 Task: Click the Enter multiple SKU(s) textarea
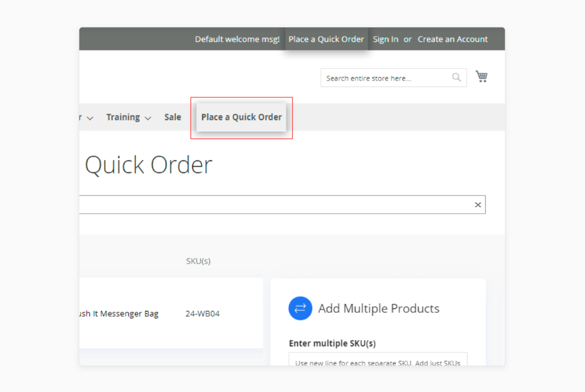pyautogui.click(x=378, y=359)
